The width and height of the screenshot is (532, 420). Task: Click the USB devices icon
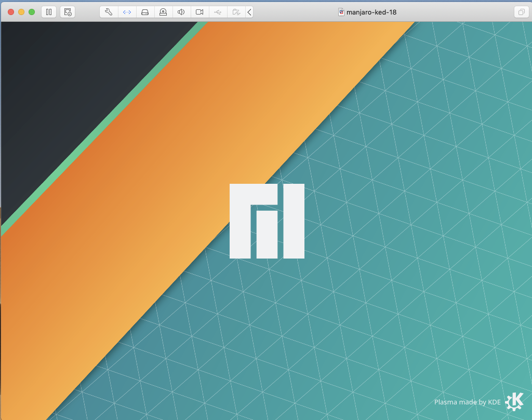coord(218,12)
